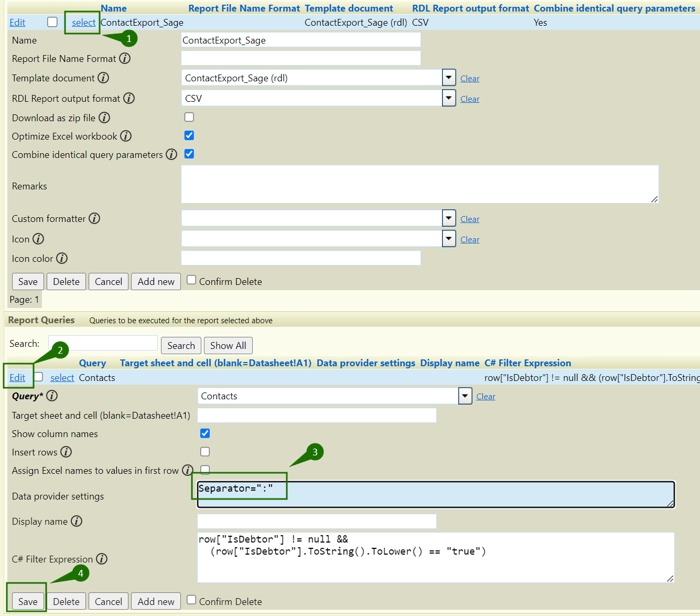View info for RDL Report output format
Screen dimensions: 700x616
tap(129, 98)
